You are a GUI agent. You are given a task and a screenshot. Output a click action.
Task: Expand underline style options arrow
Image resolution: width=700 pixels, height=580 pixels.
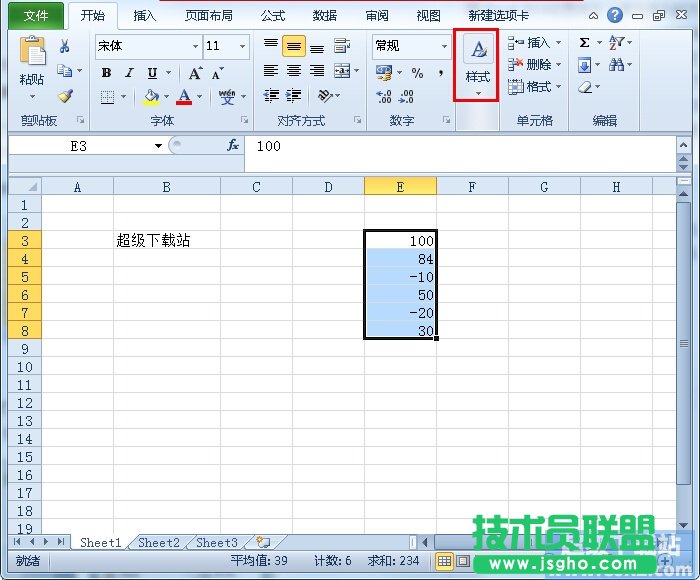169,73
